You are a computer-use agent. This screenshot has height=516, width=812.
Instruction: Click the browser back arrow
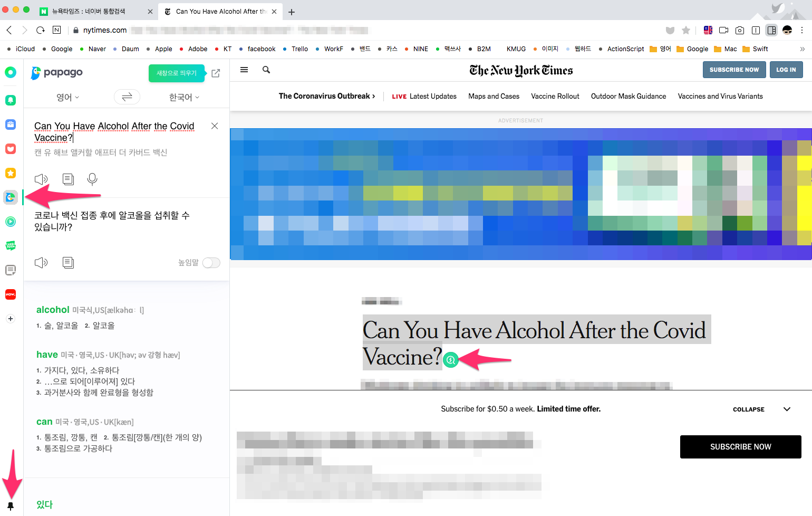9,30
